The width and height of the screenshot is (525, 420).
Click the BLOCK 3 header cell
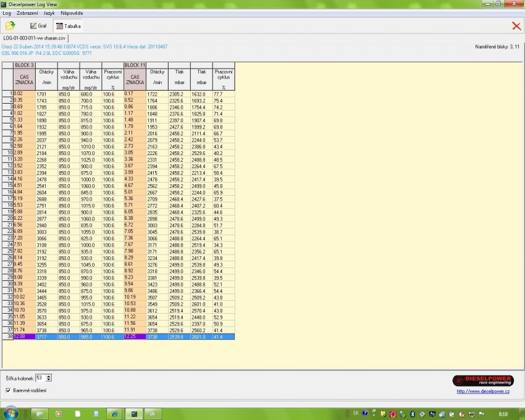tap(24, 65)
